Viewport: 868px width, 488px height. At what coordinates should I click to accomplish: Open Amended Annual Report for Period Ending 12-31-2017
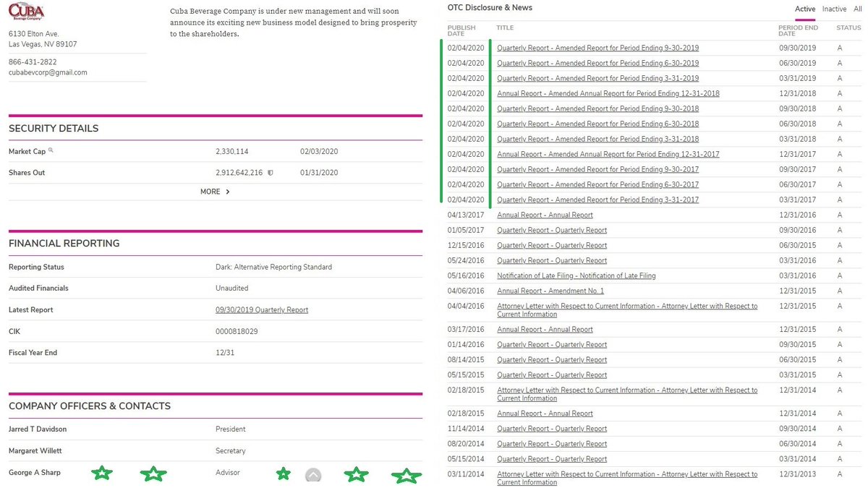coord(608,154)
